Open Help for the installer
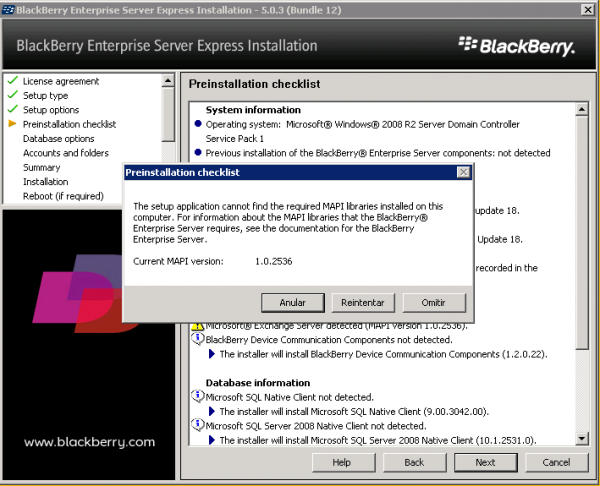600x486 pixels. click(342, 463)
